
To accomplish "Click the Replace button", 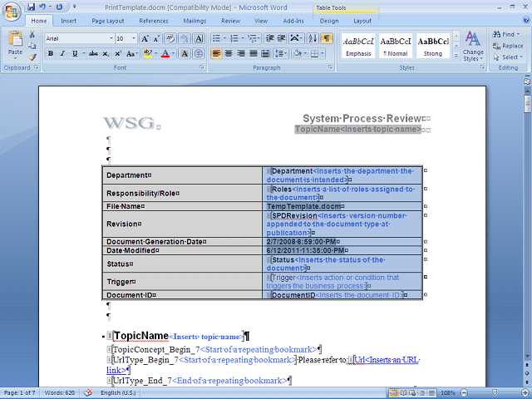I will coord(508,46).
